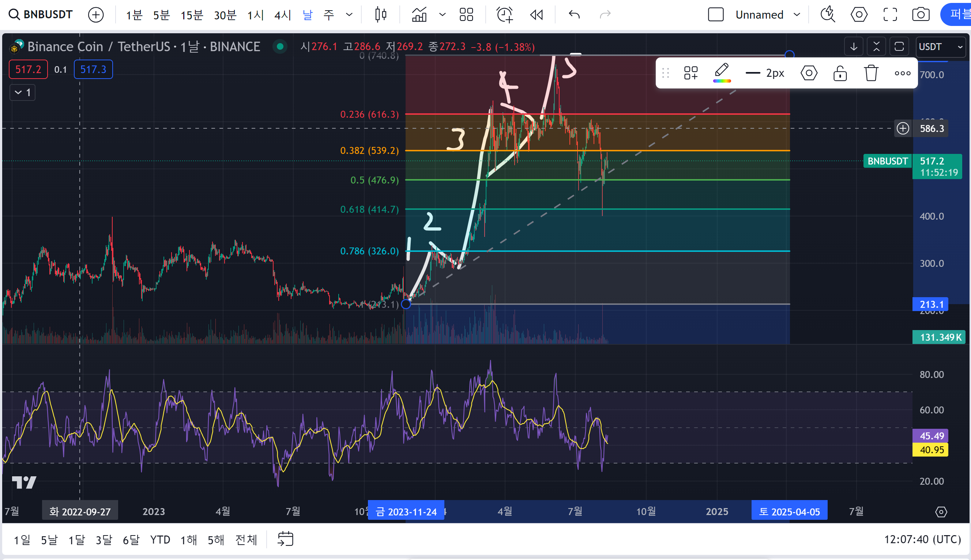This screenshot has width=971, height=560.
Task: Open go to date calendar icon
Action: [285, 539]
